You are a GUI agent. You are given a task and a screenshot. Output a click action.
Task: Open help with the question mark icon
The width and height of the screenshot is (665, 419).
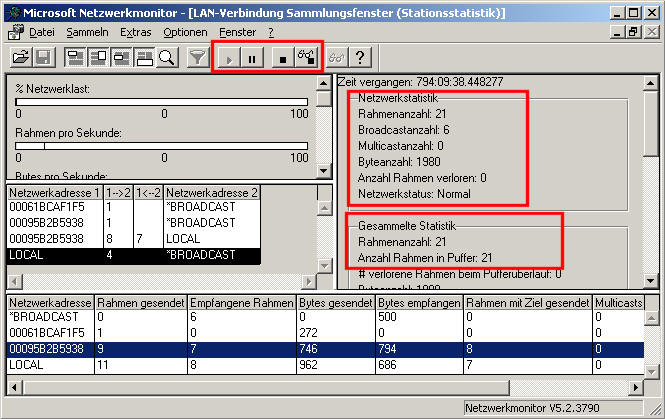pyautogui.click(x=360, y=57)
